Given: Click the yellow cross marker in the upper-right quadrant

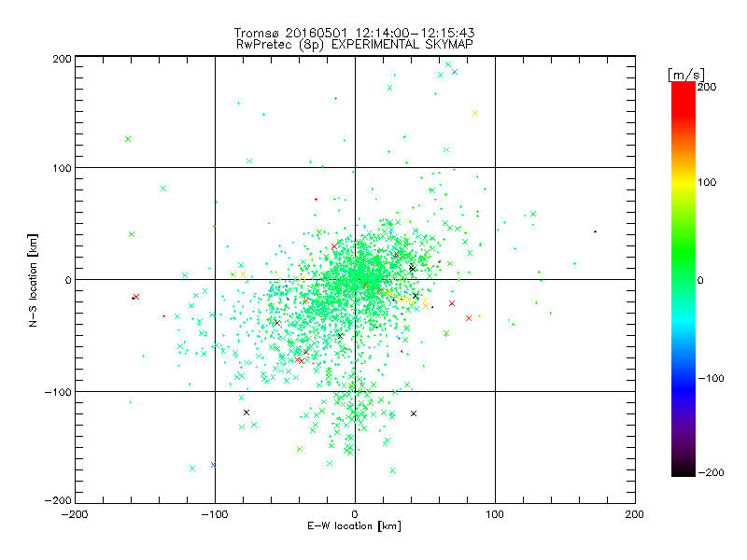Looking at the screenshot, I should click(475, 113).
